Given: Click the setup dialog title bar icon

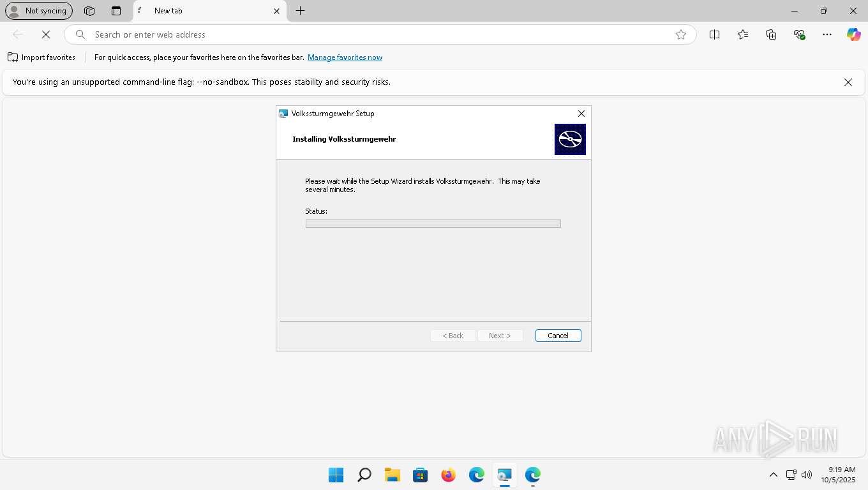Looking at the screenshot, I should click(x=283, y=114).
